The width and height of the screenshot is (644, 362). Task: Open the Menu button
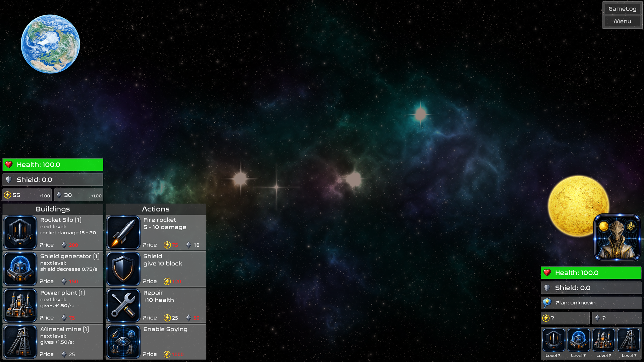point(622,21)
